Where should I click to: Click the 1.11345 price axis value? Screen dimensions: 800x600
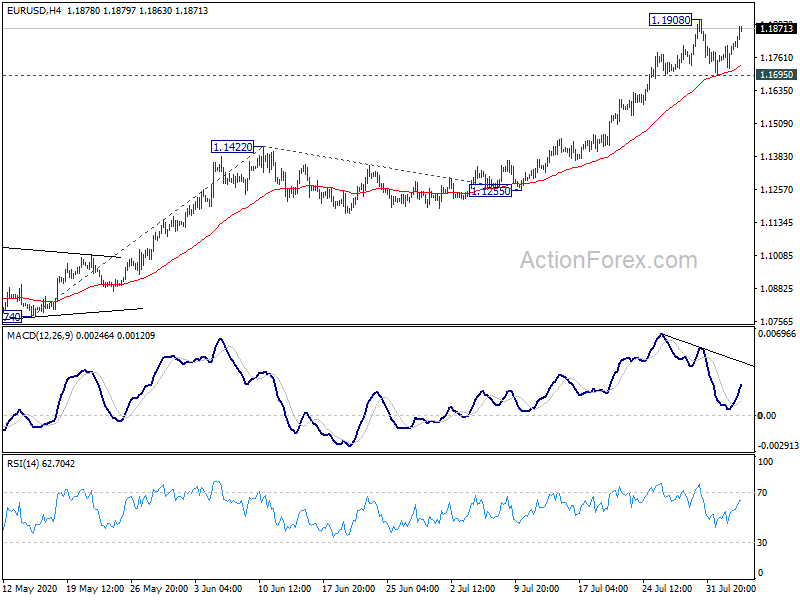click(777, 223)
